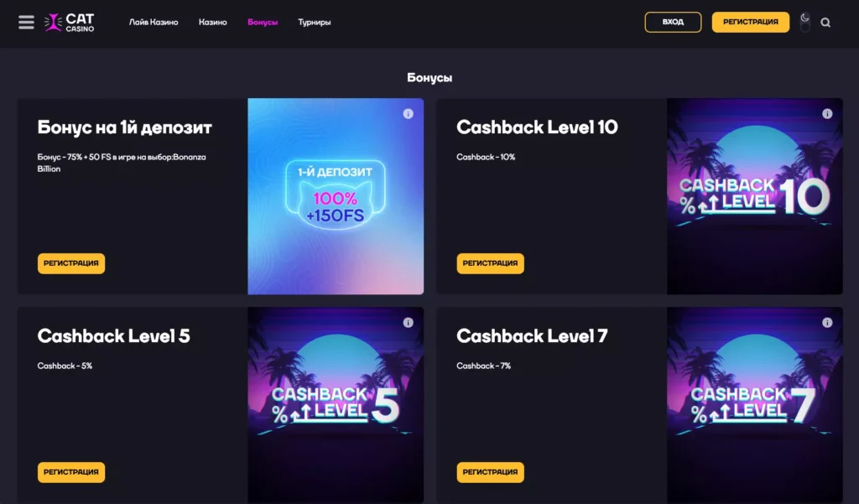Register under Cashback Level 7 card
This screenshot has width=859, height=504.
pyautogui.click(x=490, y=472)
